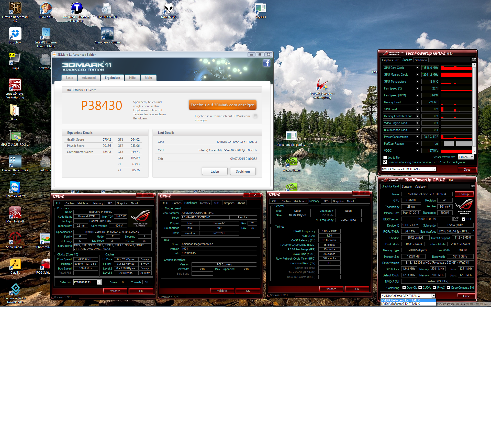Click Facebook icon in 3DMark 11
Viewport: 491px width, 448px height.
[266, 63]
